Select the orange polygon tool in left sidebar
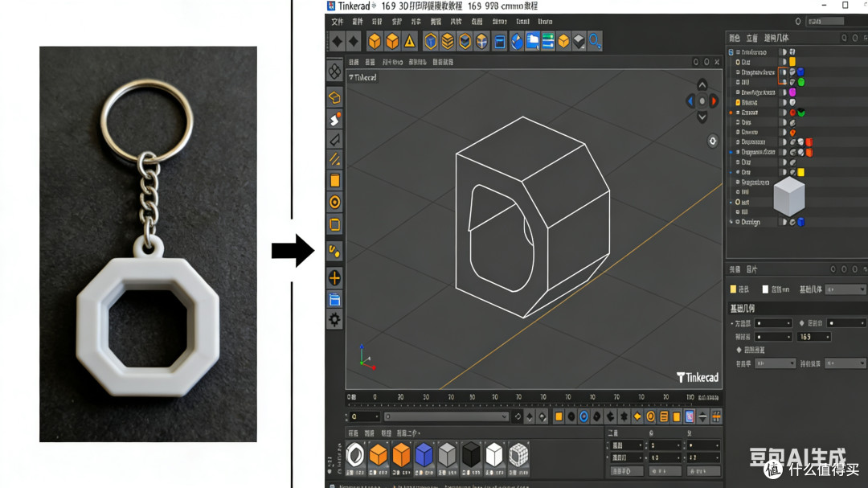Screen dimensions: 868x488 point(335,97)
